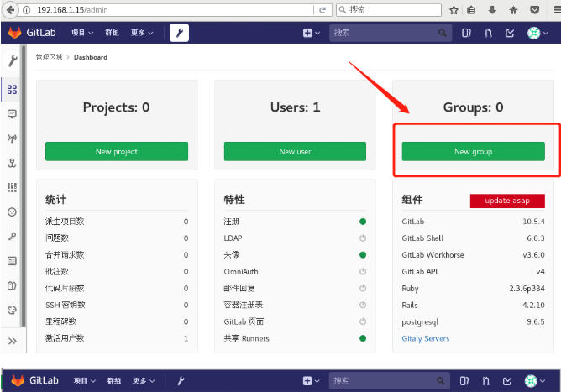The width and height of the screenshot is (561, 392).
Task: Bookmark page with the star icon
Action: 454,10
